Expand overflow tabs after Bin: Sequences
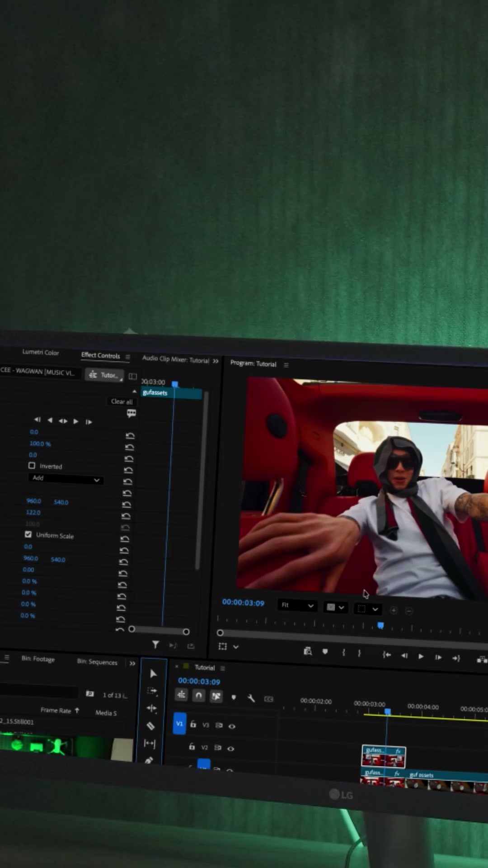Screen dimensions: 488x868 pos(132,663)
